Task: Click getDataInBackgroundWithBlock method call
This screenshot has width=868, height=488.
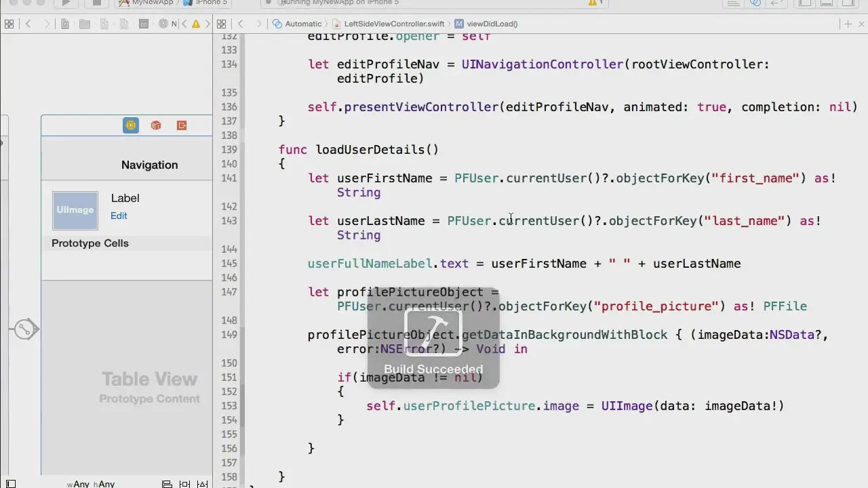Action: 564,335
